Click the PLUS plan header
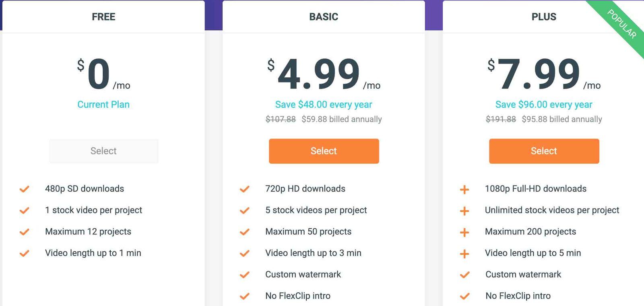The width and height of the screenshot is (644, 306). (x=544, y=17)
